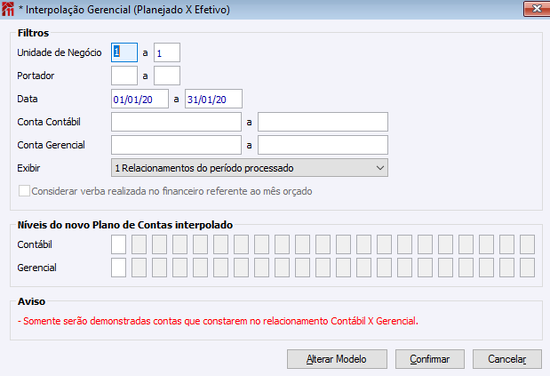Click the Unidade de Negócio start field
Viewport: 550px width, 376px height.
coord(124,53)
